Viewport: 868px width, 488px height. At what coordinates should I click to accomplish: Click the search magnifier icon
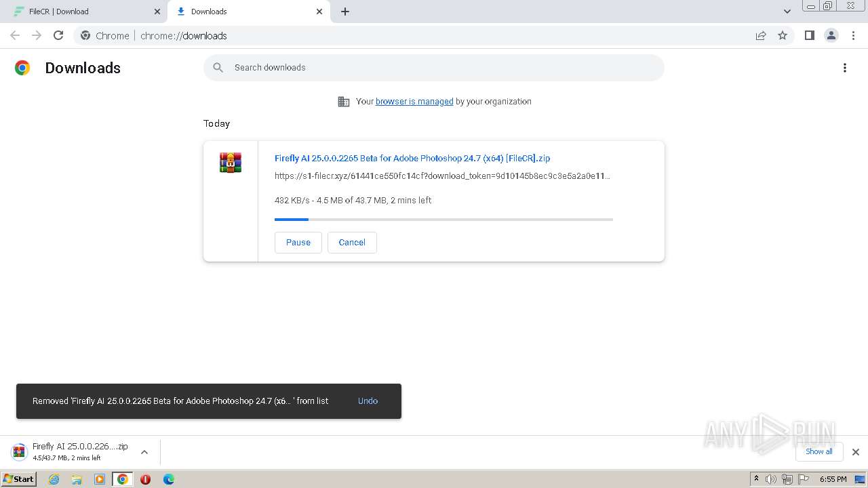point(218,68)
